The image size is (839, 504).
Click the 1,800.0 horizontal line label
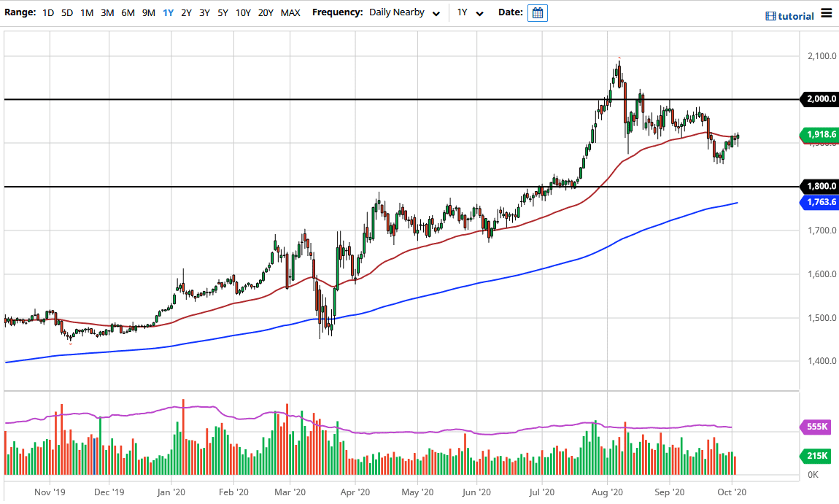819,186
